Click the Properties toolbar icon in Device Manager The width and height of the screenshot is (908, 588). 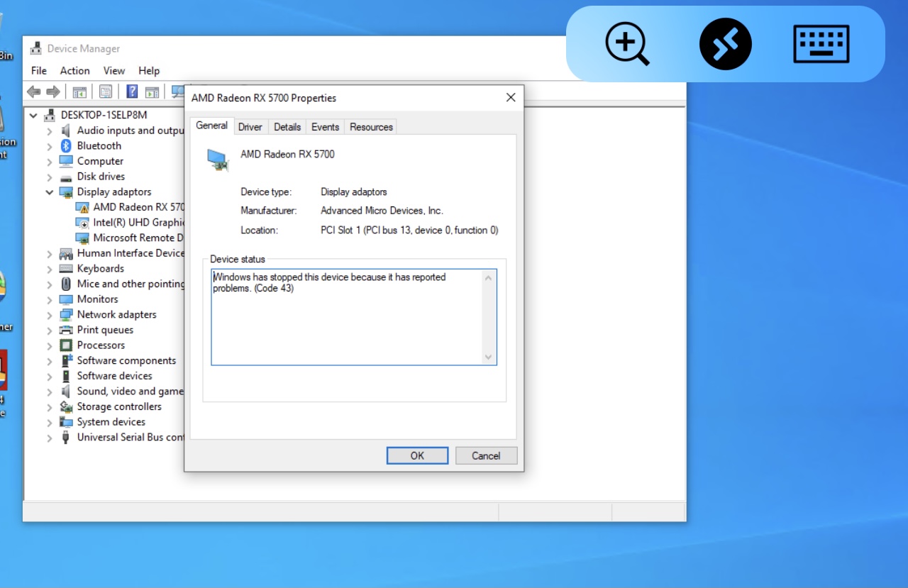106,91
